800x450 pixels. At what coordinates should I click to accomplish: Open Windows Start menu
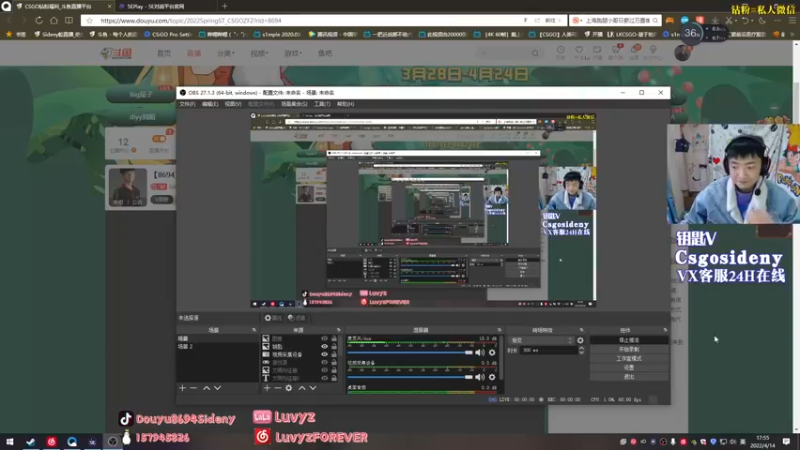(10, 442)
